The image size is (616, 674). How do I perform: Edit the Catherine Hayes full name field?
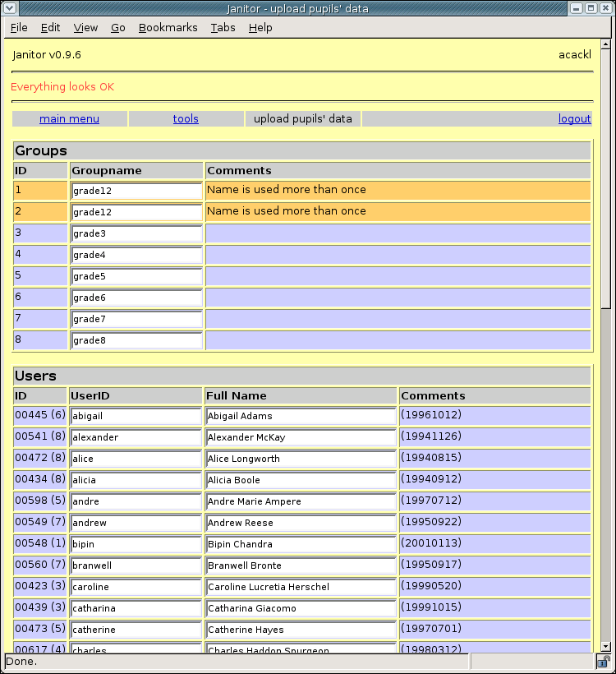click(x=301, y=630)
